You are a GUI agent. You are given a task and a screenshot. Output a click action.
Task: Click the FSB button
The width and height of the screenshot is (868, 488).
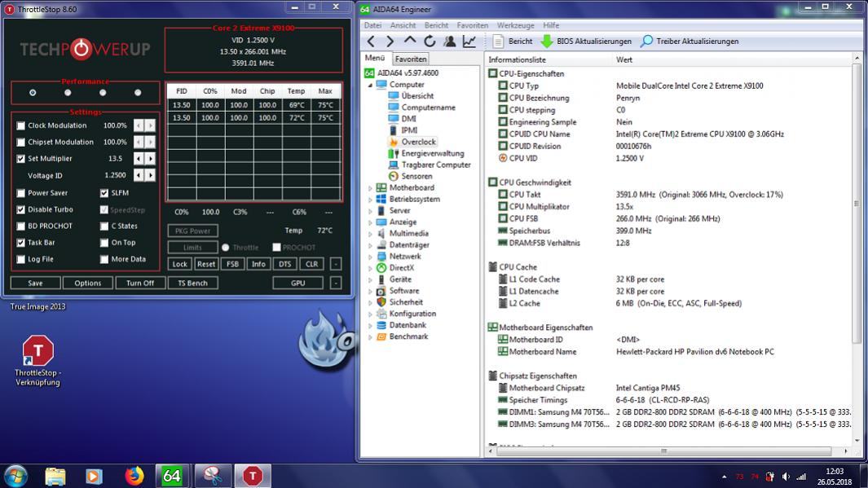(232, 264)
